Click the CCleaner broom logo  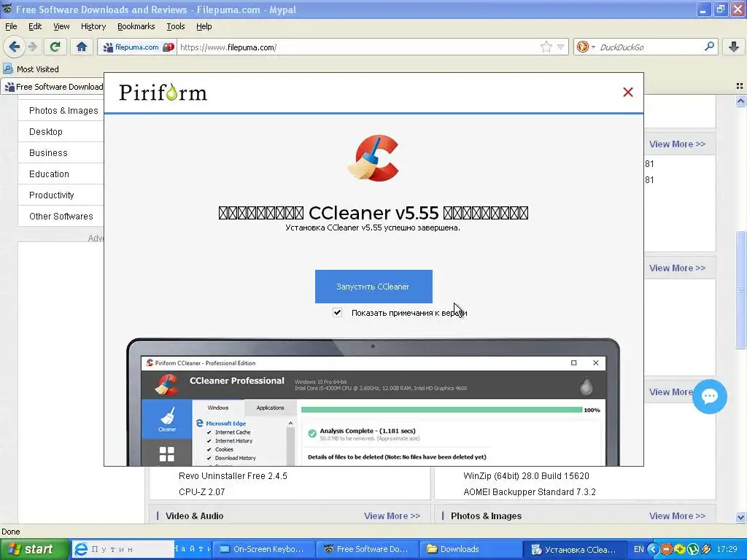[373, 158]
